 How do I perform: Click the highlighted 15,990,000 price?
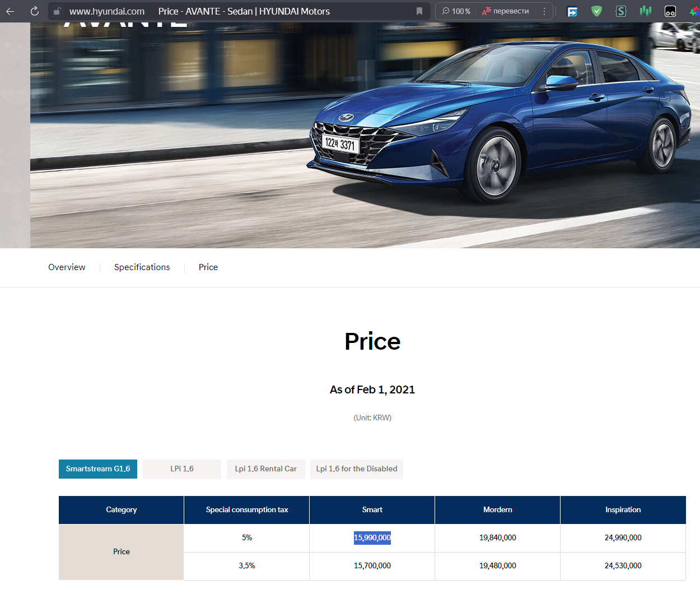pos(372,538)
